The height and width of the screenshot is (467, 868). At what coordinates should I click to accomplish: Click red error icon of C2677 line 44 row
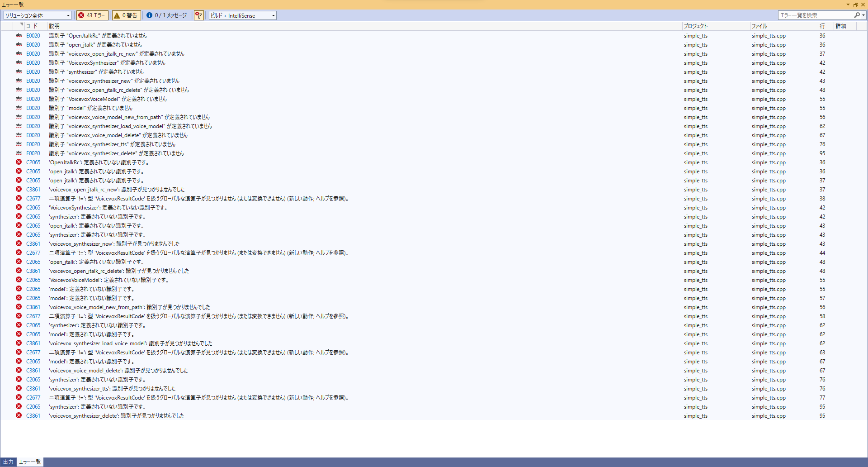19,253
